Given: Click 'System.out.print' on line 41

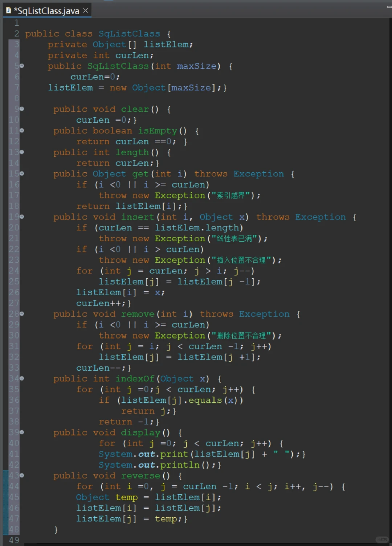Looking at the screenshot, I should [x=143, y=454].
